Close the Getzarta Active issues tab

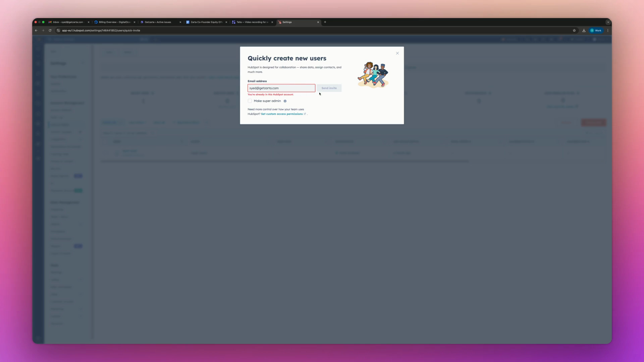[180, 22]
